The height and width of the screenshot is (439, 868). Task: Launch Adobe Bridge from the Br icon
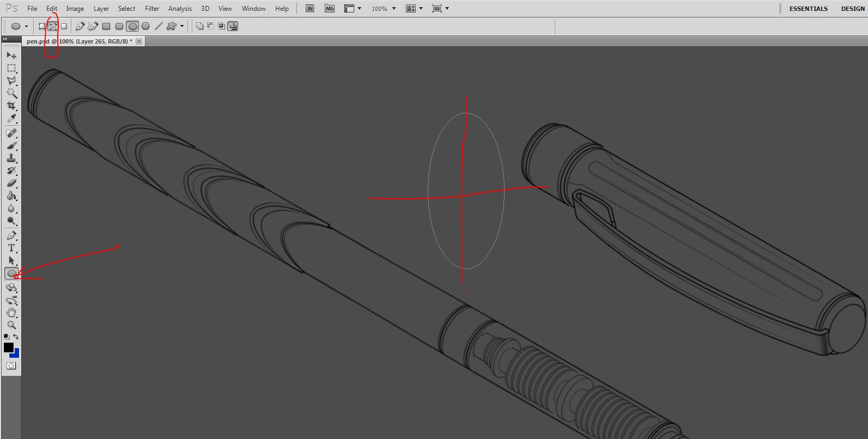pyautogui.click(x=310, y=9)
